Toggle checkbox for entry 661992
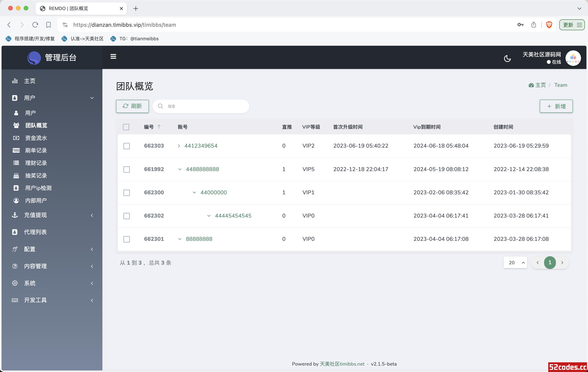Image resolution: width=588 pixels, height=372 pixels. [127, 169]
